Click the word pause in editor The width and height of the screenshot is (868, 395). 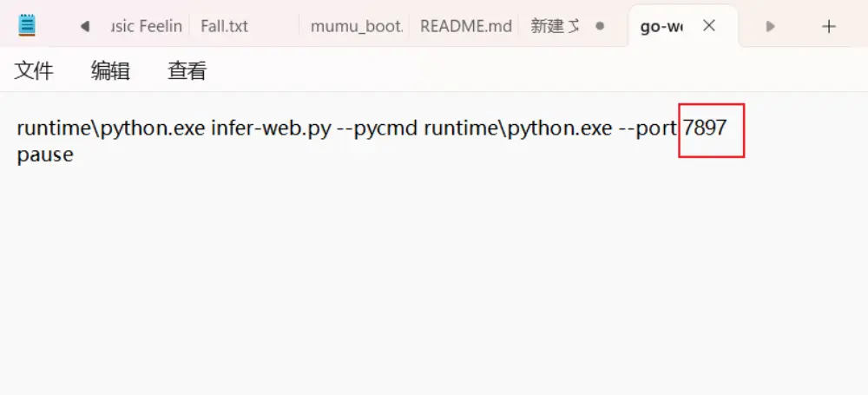point(45,155)
